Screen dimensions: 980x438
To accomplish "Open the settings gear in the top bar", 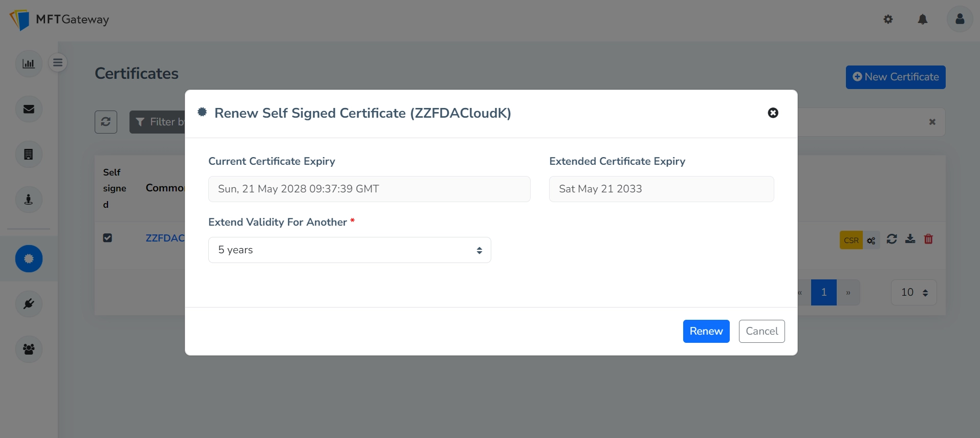I will [888, 19].
